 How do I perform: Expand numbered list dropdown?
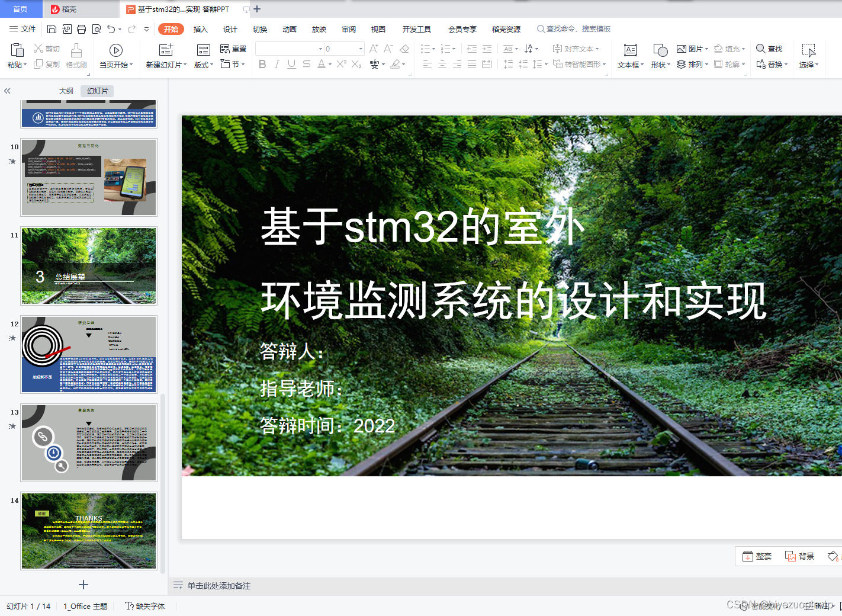coord(454,49)
